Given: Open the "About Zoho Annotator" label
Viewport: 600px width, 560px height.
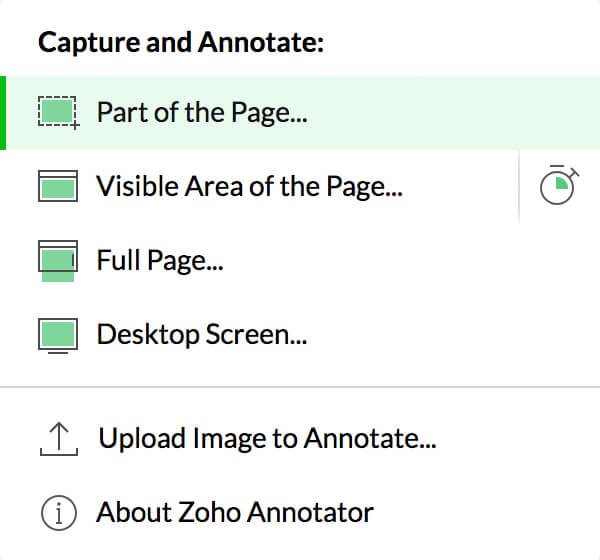Looking at the screenshot, I should [235, 512].
